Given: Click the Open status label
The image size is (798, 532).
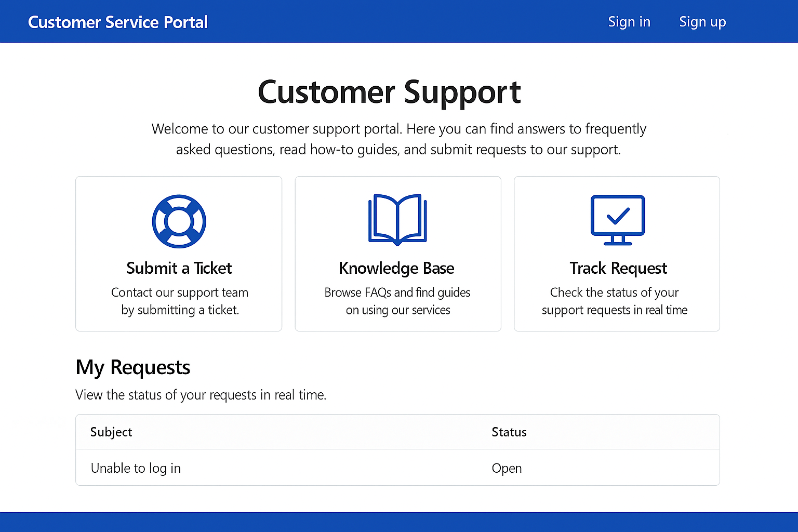Looking at the screenshot, I should pyautogui.click(x=507, y=468).
